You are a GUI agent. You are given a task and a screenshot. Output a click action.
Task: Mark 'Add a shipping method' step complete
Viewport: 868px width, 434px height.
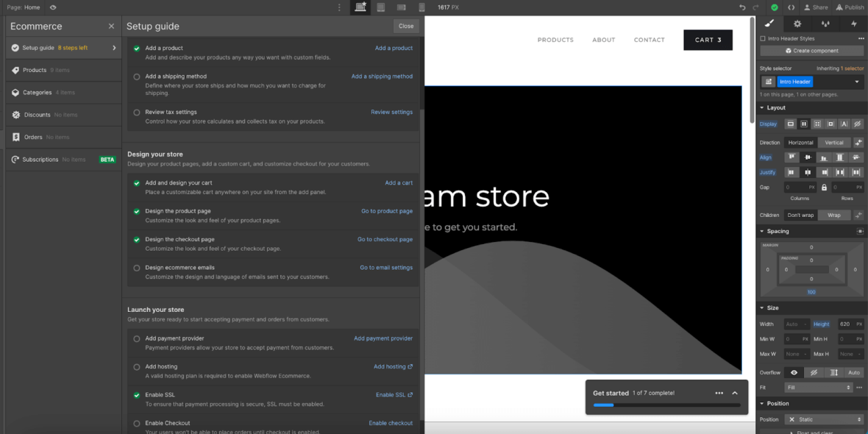pos(137,77)
